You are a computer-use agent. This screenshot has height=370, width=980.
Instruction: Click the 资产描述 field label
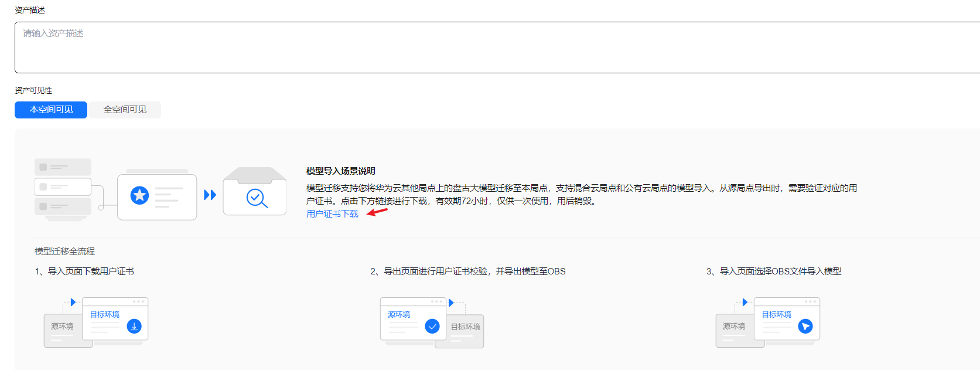coord(30,11)
